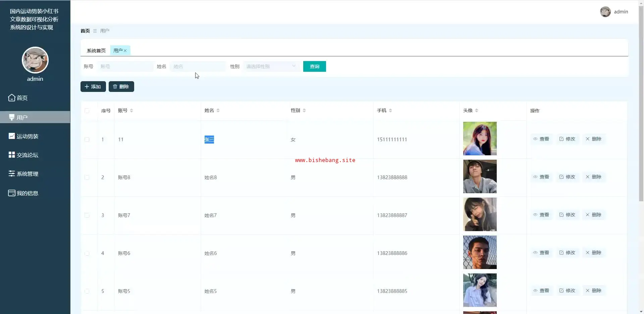Sort by 姓名 column arrows
Screen dimensions: 644x314
pyautogui.click(x=218, y=110)
